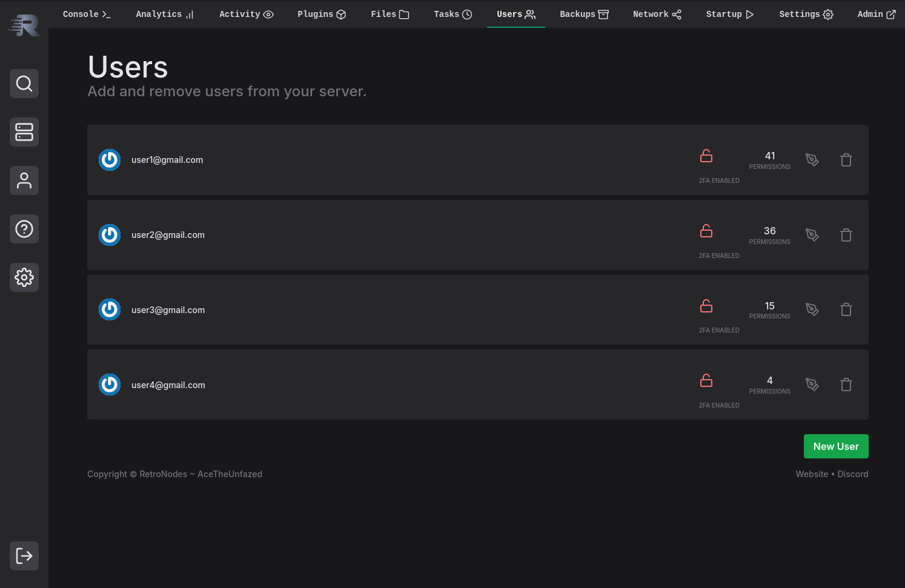The width and height of the screenshot is (905, 588).
Task: Click the 36 permissions count
Action: (x=770, y=231)
